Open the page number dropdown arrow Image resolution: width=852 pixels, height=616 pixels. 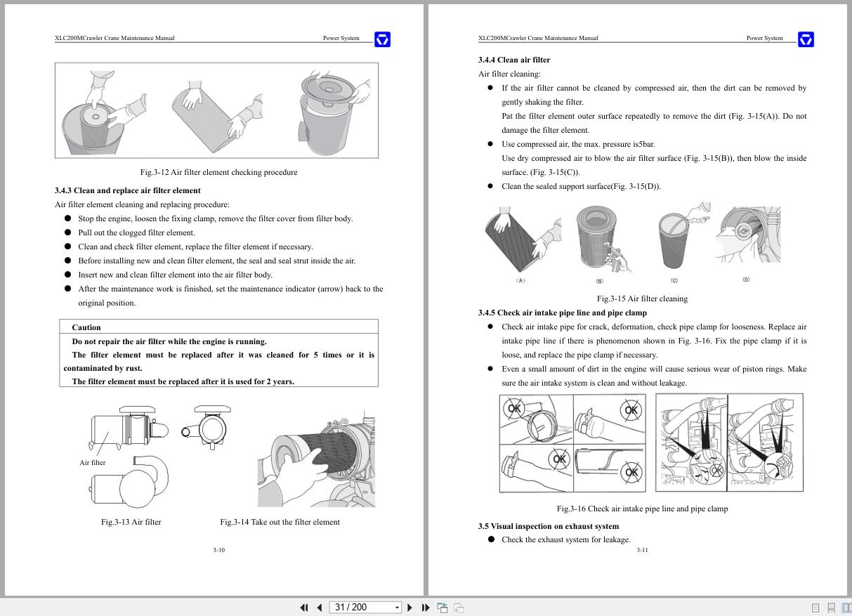(x=398, y=608)
